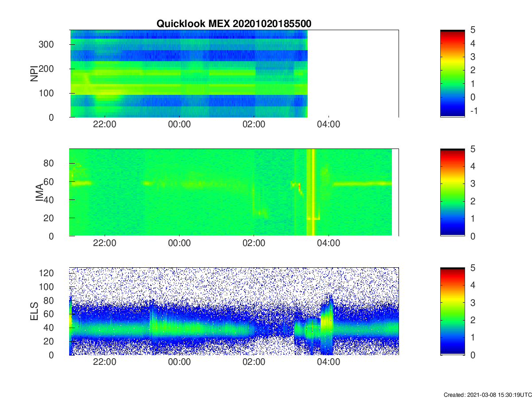The image size is (532, 399).
Task: Click the "4" label on the IMA color bar
Action: tap(473, 166)
